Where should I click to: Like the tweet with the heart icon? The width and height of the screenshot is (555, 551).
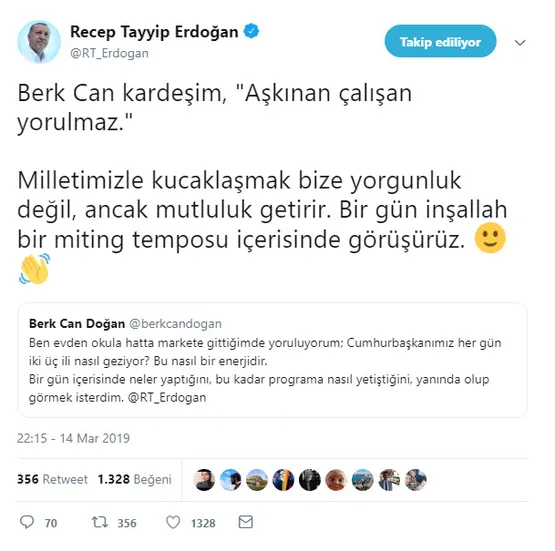click(x=173, y=522)
